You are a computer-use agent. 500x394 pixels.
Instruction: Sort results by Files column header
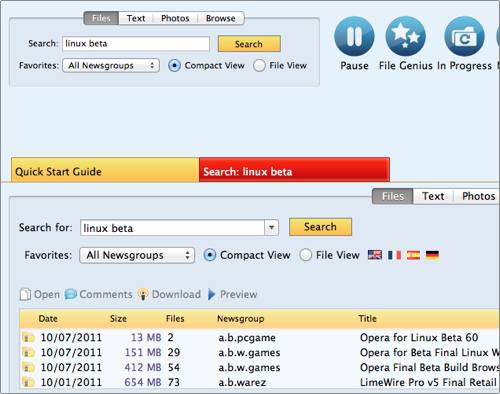(175, 318)
